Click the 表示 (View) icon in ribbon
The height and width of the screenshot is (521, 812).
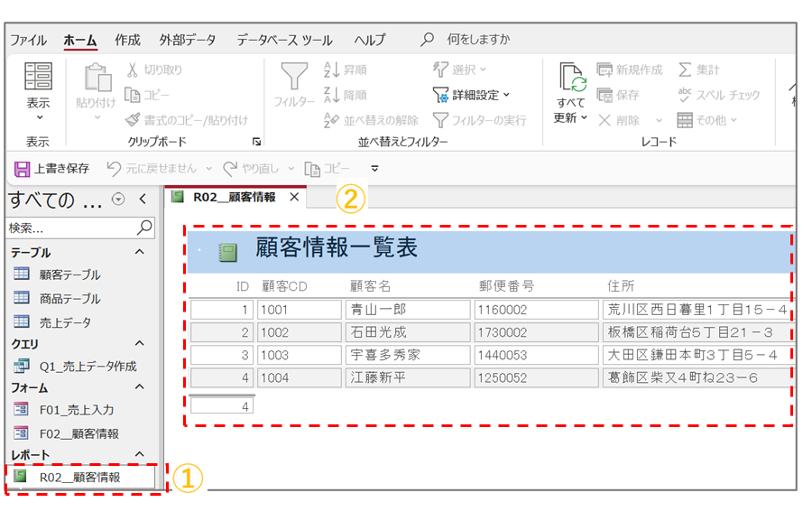click(x=37, y=79)
